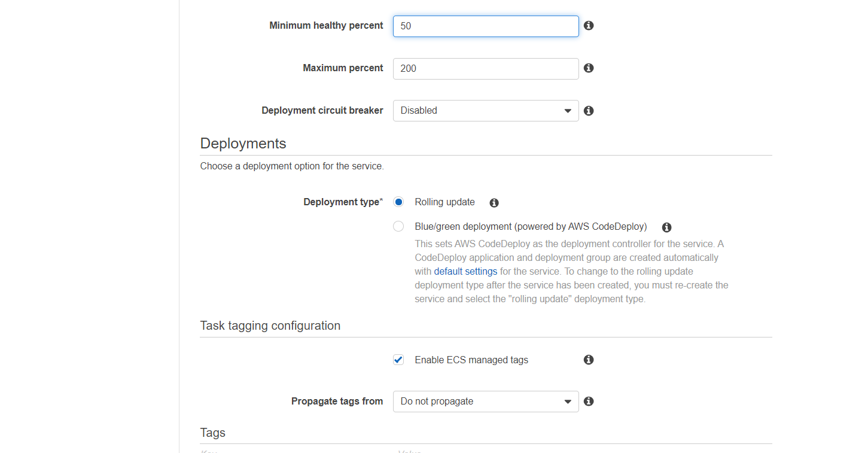Open the Deployment circuit breaker dropdown

485,111
